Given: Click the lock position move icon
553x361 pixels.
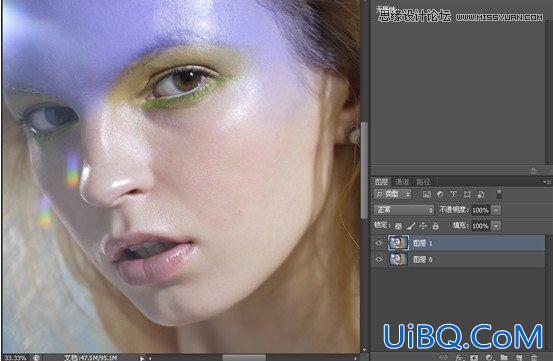Looking at the screenshot, I should (x=423, y=226).
